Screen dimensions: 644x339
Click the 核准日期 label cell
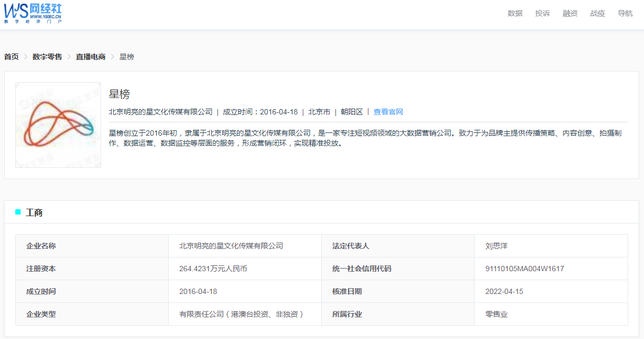pyautogui.click(x=398, y=291)
